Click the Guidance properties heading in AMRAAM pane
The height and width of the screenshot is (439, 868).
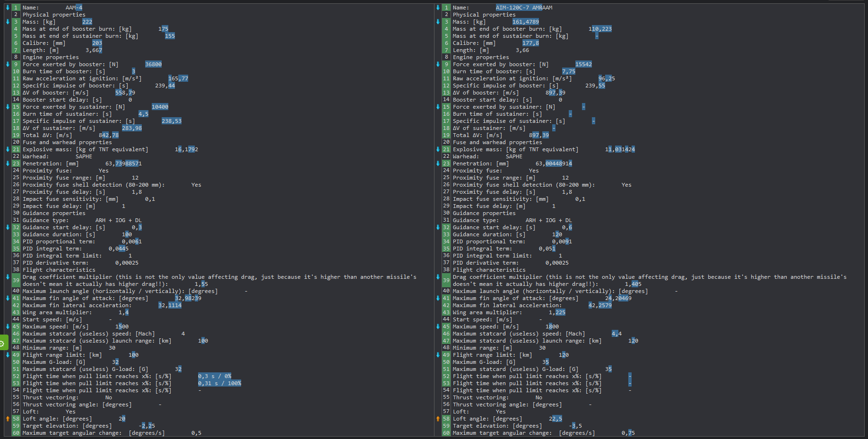484,213
